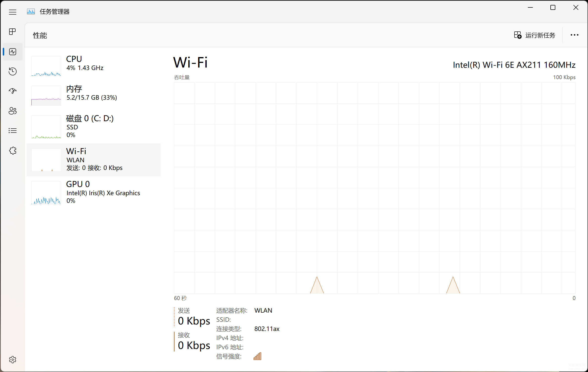Click the 性能 page heading
The height and width of the screenshot is (372, 588).
[x=40, y=35]
